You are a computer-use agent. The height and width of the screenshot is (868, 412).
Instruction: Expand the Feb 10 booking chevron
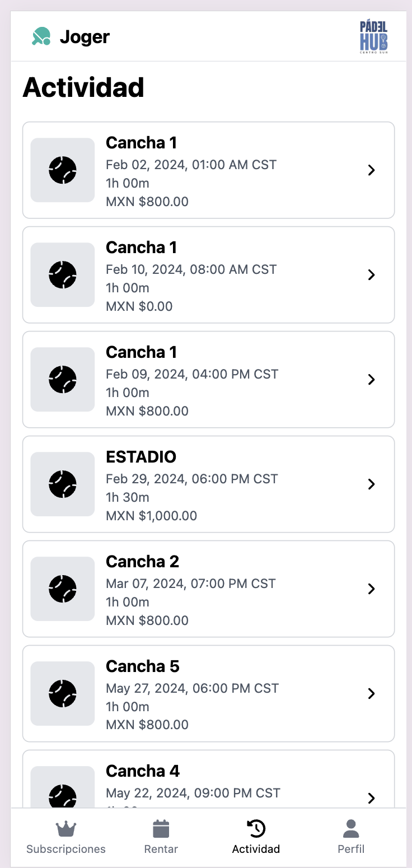[x=371, y=275]
